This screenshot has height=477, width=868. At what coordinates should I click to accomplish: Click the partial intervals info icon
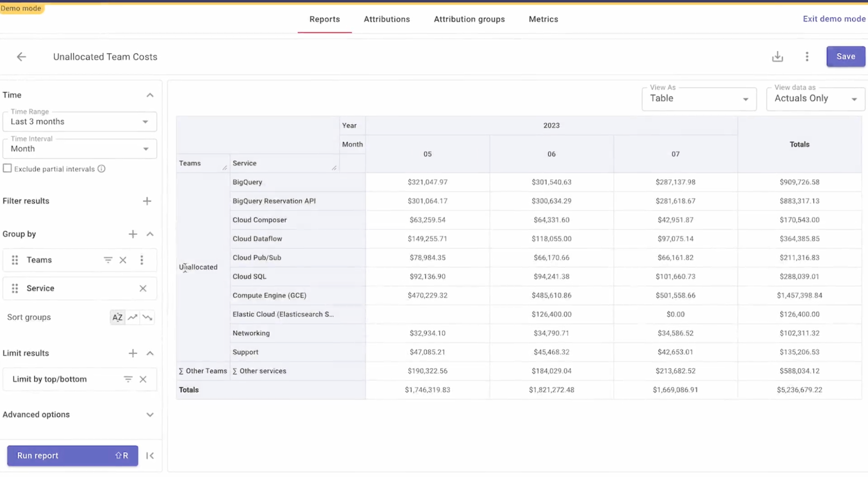(102, 169)
